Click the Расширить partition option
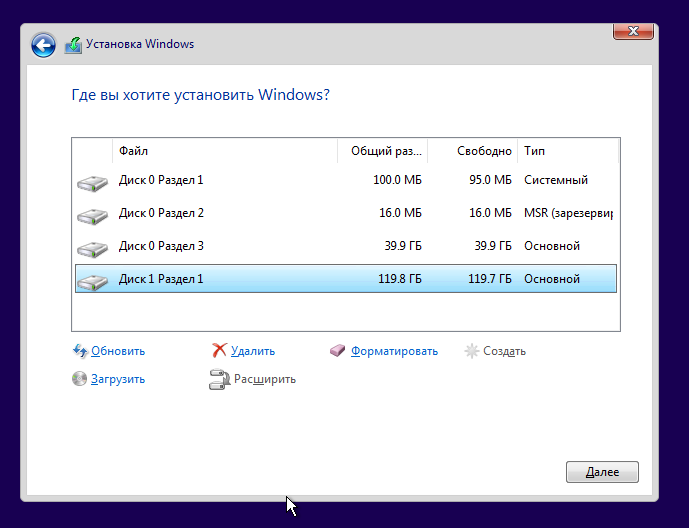This screenshot has width=689, height=528. 265,379
